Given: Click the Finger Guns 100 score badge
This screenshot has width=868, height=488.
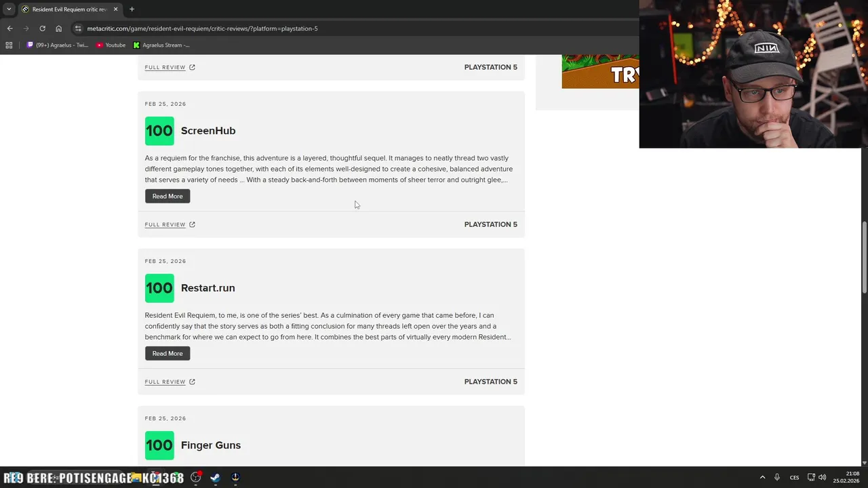Looking at the screenshot, I should [159, 445].
